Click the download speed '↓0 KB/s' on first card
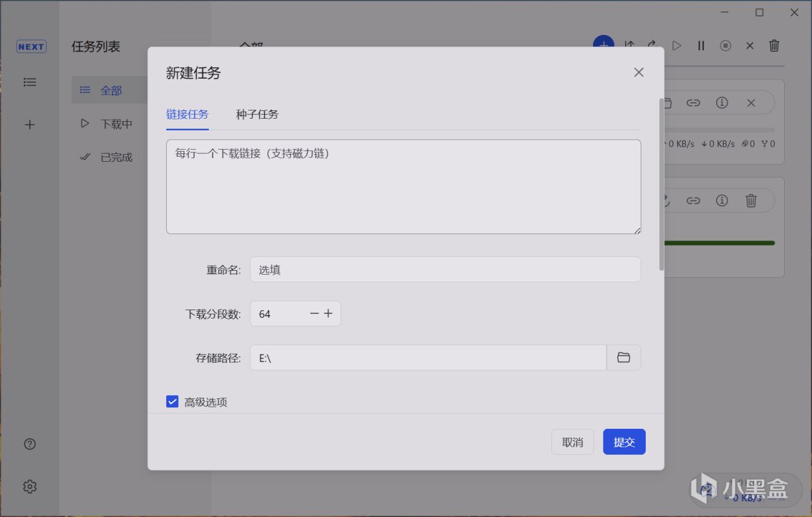This screenshot has width=812, height=517. point(717,144)
